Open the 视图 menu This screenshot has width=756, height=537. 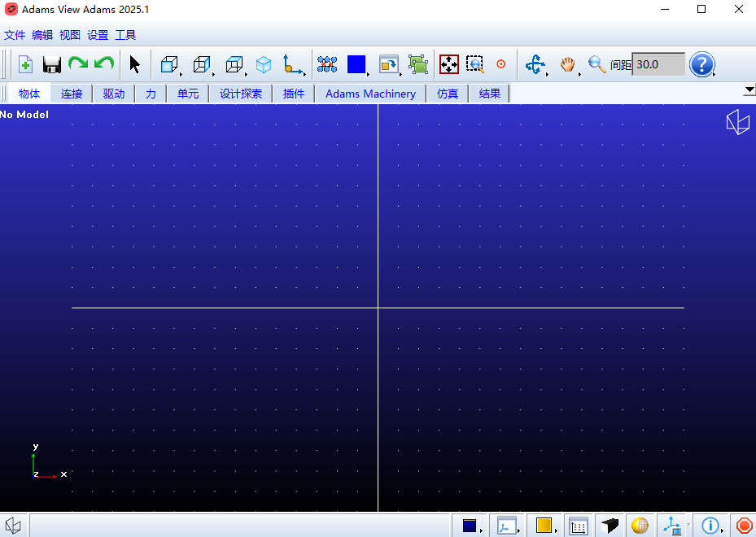point(70,35)
